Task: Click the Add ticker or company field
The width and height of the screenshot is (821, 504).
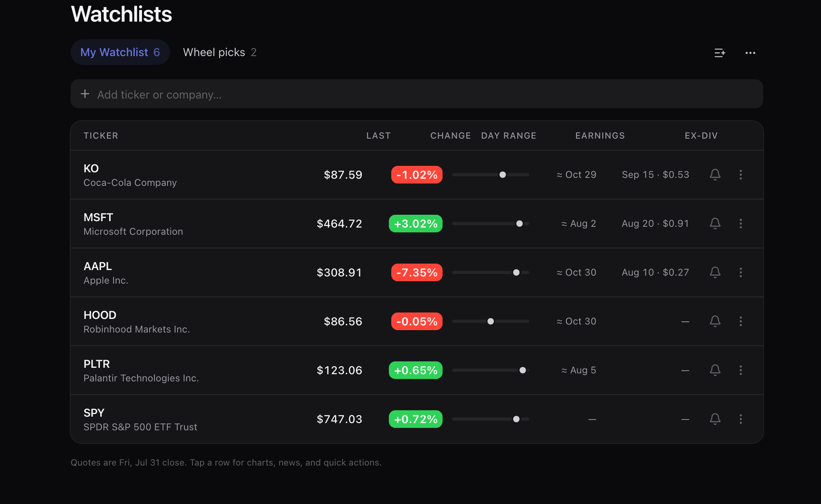Action: 417,94
